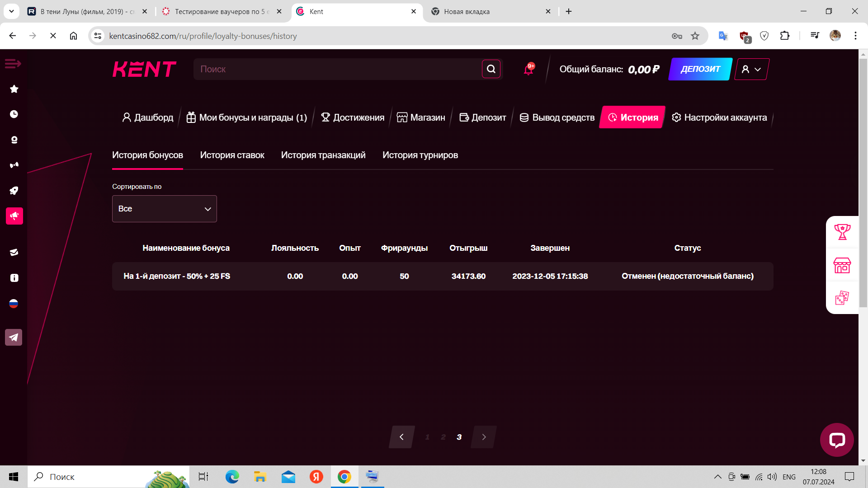Select the Russian flag language icon
Screen dimensions: 868x488
click(x=14, y=303)
